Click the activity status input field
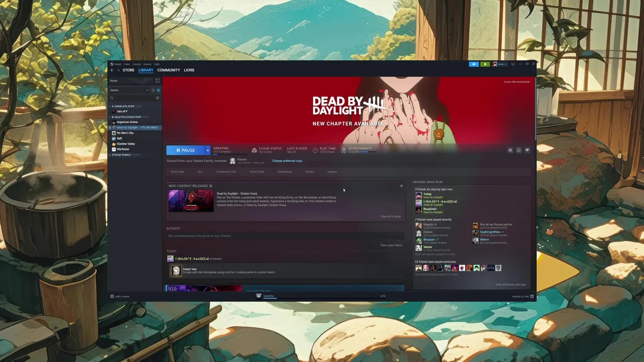644x362 pixels. [284, 236]
